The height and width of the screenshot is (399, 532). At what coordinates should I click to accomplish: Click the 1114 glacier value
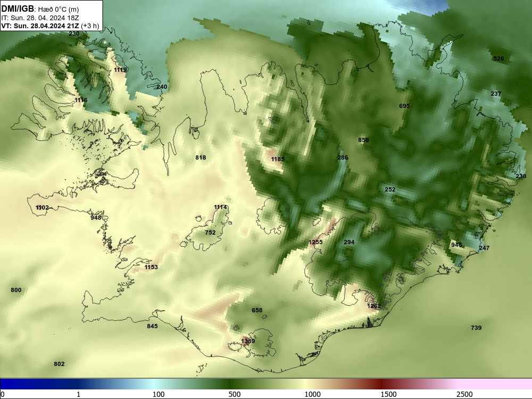tap(220, 207)
